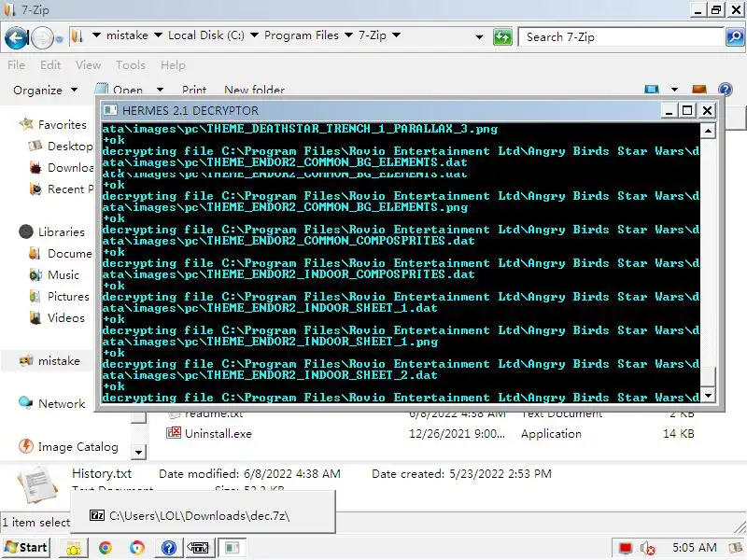Click the address bar folder icon
The image size is (747, 560).
click(x=78, y=36)
